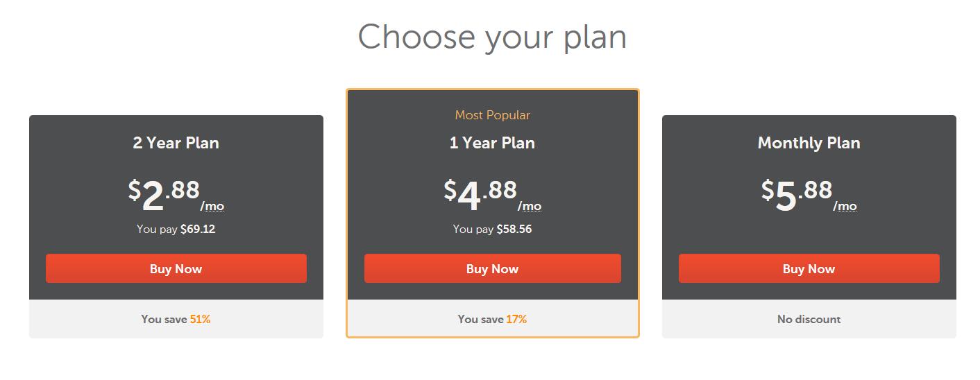Screen dimensions: 980x380
Task: Click the /mo abbreviation under $4.88
Action: tap(530, 206)
